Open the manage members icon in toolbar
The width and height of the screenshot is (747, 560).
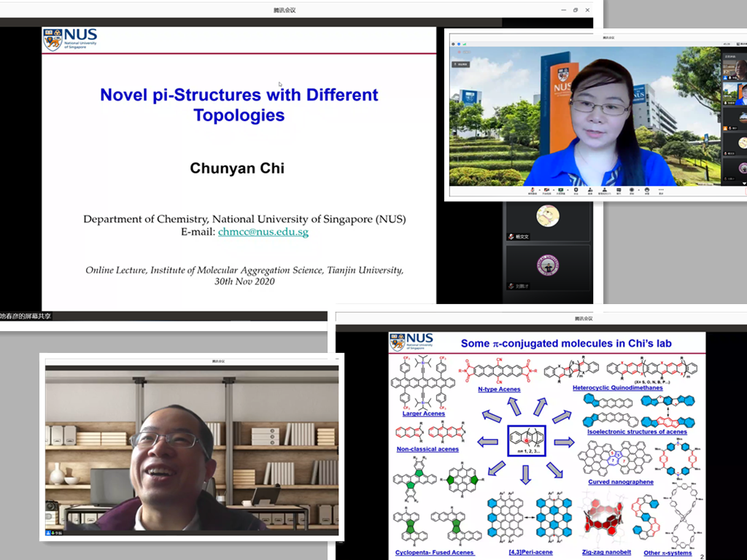coord(604,190)
